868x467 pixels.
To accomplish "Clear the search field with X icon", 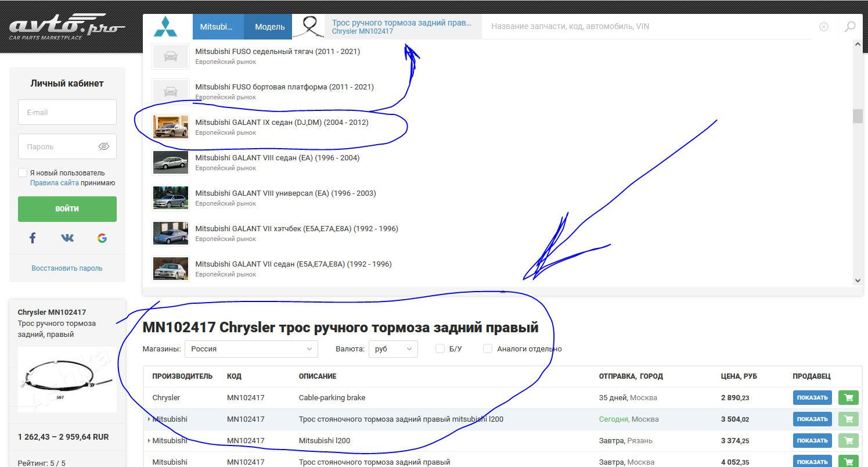I will pos(823,27).
